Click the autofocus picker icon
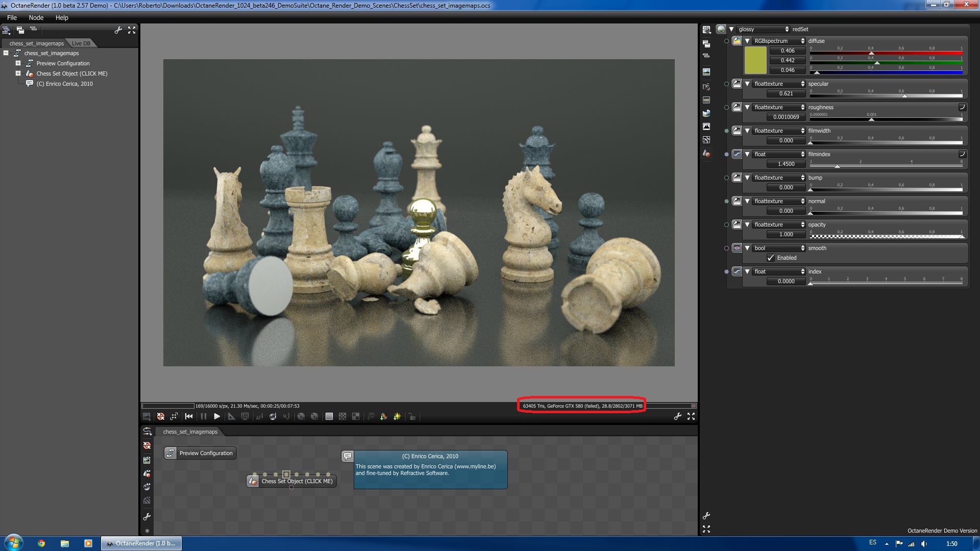This screenshot has height=551, width=980. pos(259,416)
